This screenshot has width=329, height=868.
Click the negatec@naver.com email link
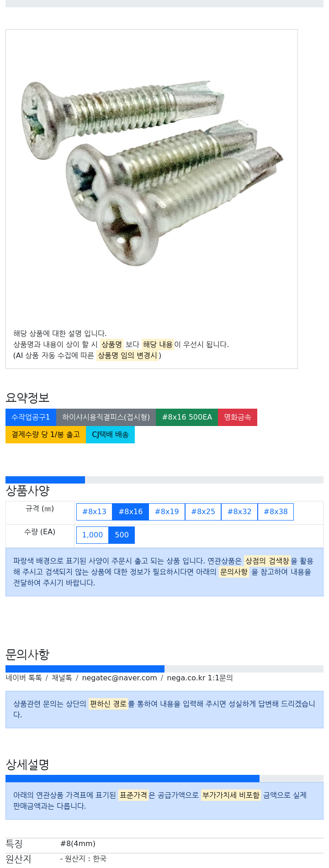click(119, 678)
